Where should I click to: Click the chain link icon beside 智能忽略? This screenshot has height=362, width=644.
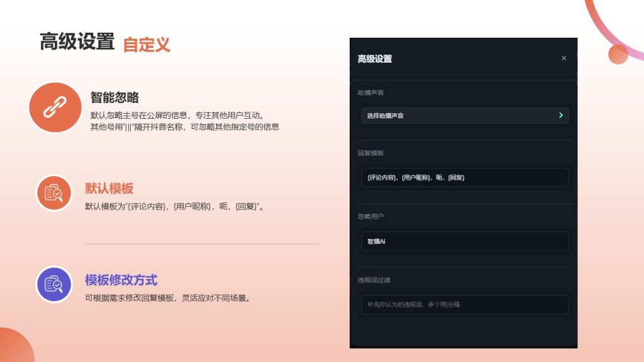pyautogui.click(x=55, y=107)
